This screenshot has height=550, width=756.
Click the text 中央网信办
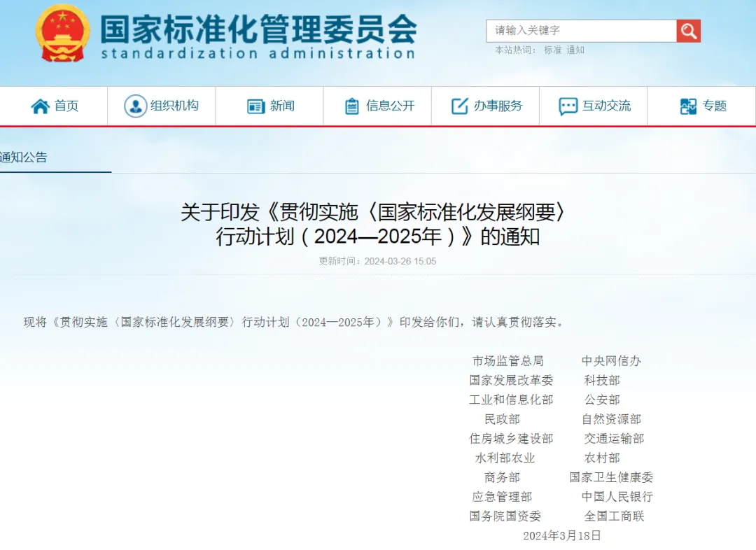611,361
